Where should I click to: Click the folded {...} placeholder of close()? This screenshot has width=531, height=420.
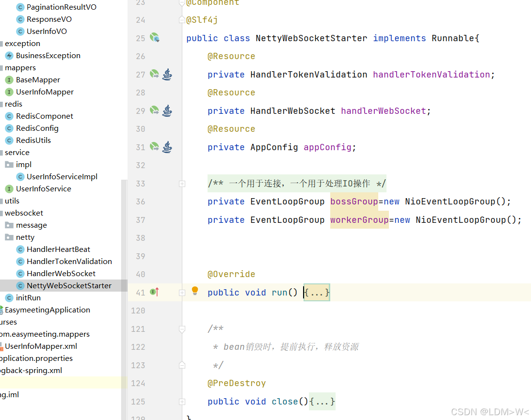pyautogui.click(x=322, y=402)
